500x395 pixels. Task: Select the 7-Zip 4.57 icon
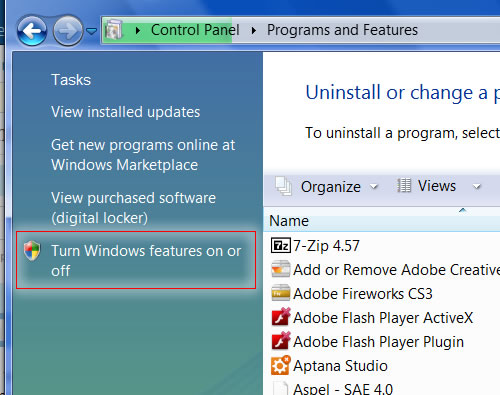[281, 246]
